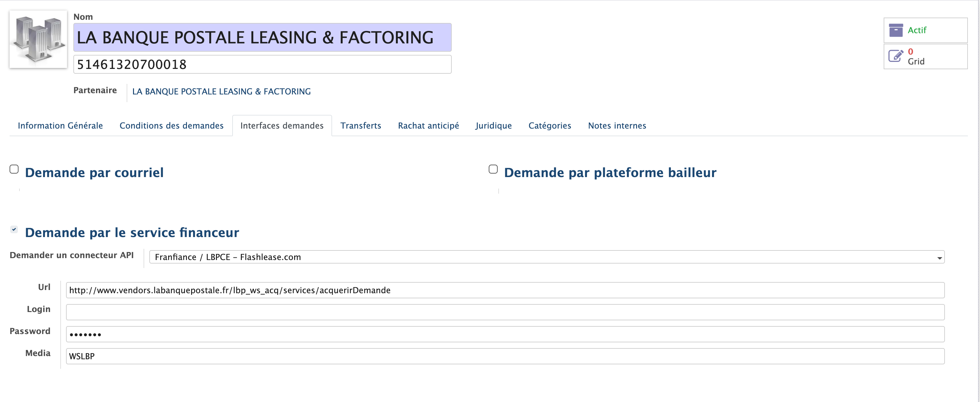Open the Grid counter button
980x402 pixels.
(925, 57)
